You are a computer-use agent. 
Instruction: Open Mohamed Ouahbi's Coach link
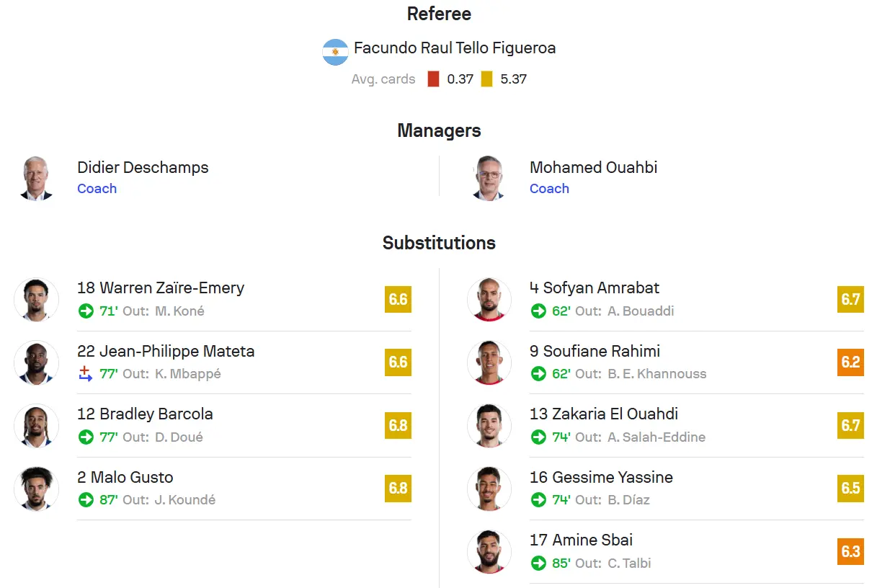tap(549, 189)
